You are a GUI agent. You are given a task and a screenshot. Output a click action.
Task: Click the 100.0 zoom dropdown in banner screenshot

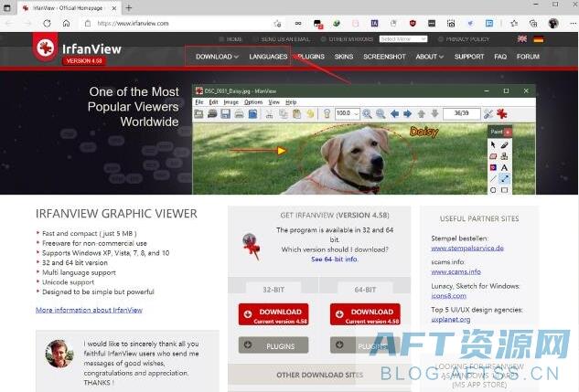[347, 113]
